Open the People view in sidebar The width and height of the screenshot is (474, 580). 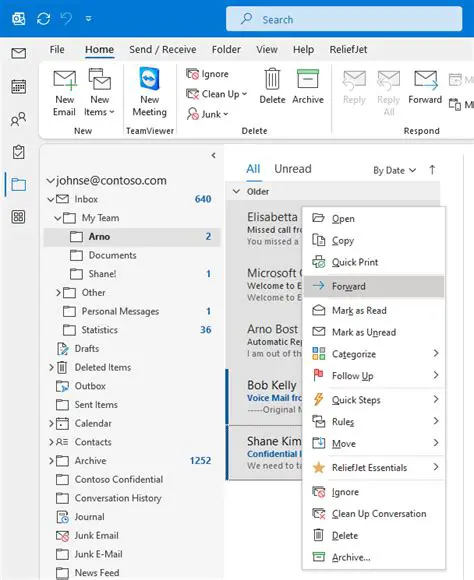(19, 119)
